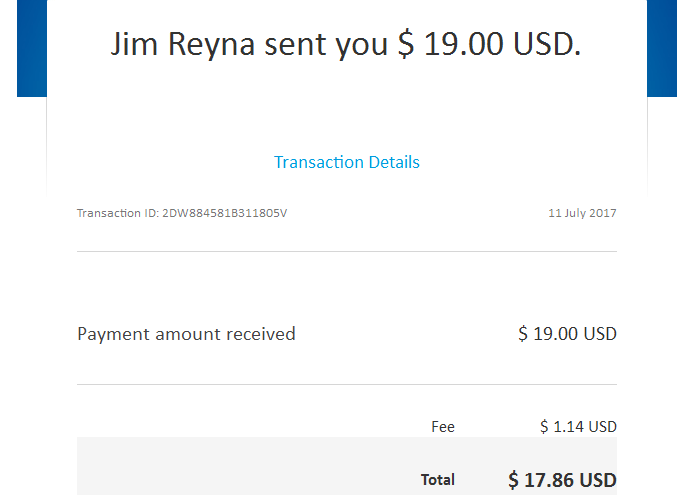Image resolution: width=679 pixels, height=495 pixels.
Task: Open the Transaction Details link
Action: pos(347,162)
